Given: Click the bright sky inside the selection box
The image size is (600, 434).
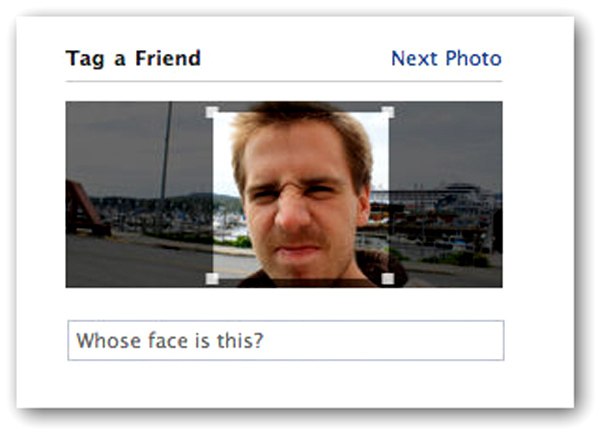Looking at the screenshot, I should (378, 150).
